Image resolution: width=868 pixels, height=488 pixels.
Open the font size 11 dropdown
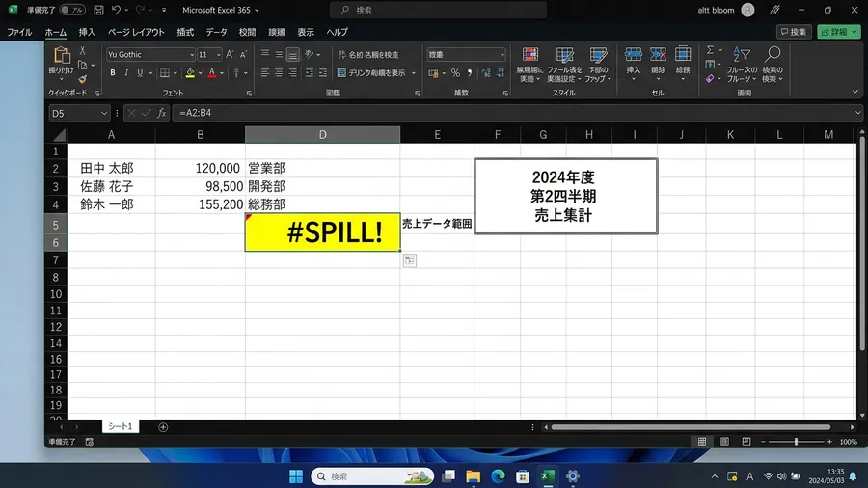coord(218,55)
